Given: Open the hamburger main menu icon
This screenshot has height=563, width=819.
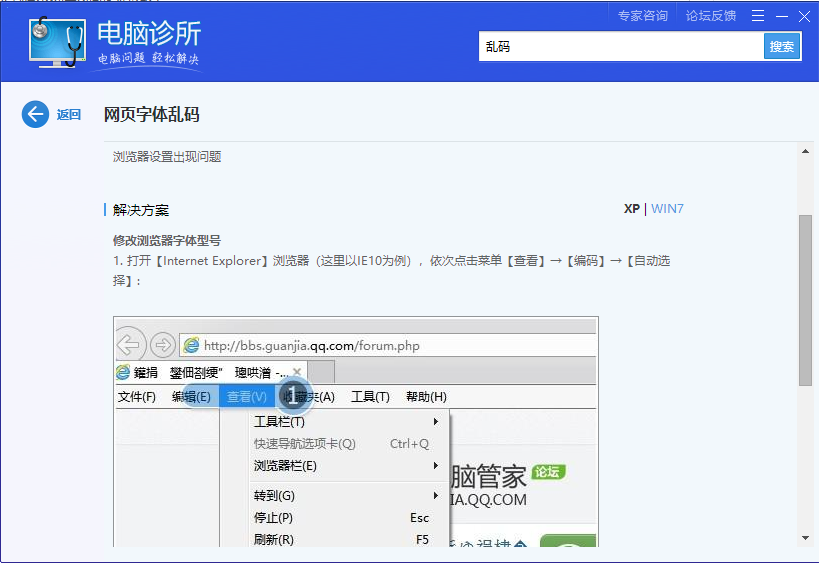Looking at the screenshot, I should tap(757, 15).
